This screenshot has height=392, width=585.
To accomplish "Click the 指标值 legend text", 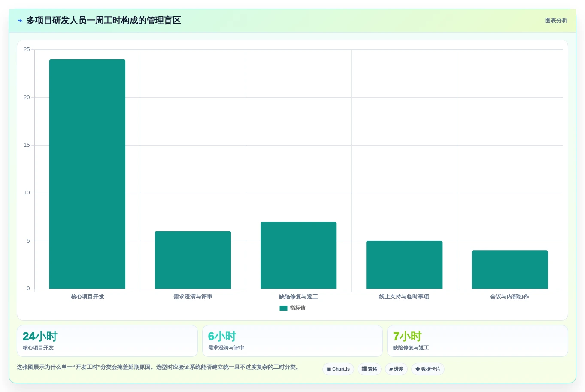I will point(297,308).
